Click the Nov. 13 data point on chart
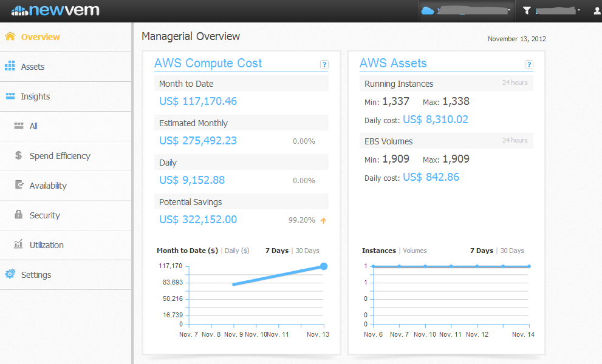 click(324, 266)
